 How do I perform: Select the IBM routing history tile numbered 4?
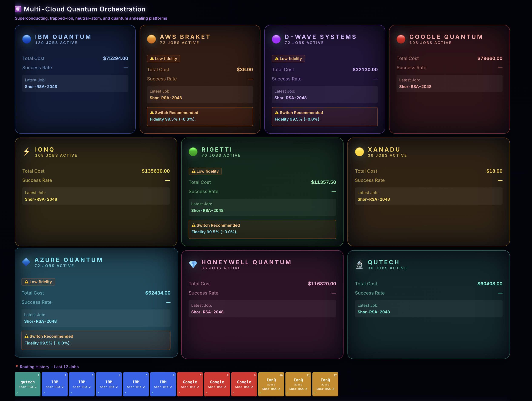[x=109, y=384]
